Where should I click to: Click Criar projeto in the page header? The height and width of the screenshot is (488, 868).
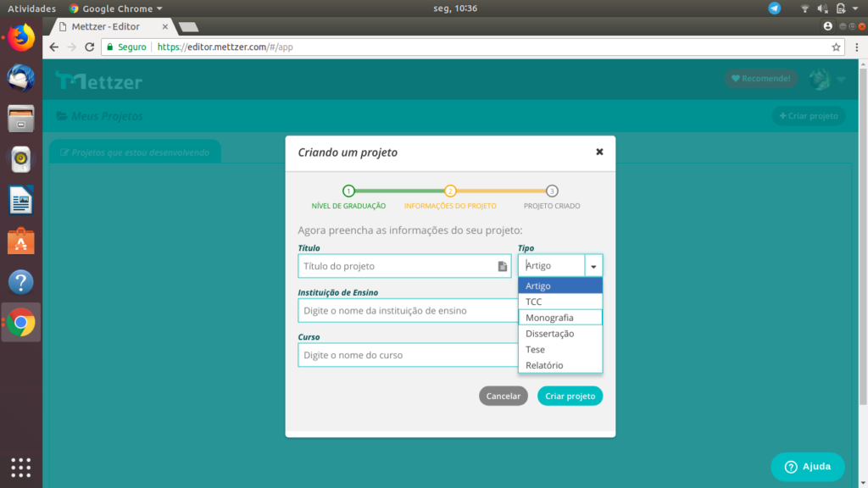coord(809,115)
